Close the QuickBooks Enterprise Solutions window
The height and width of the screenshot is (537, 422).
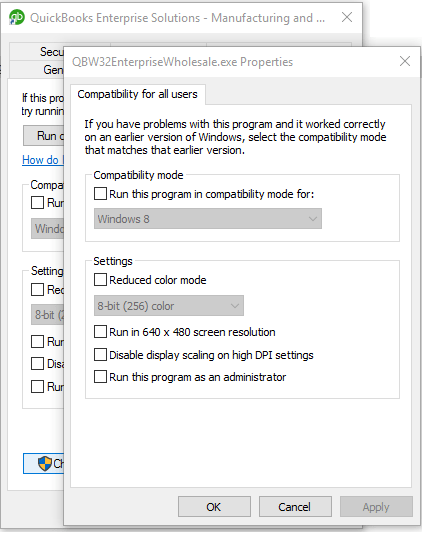[347, 17]
